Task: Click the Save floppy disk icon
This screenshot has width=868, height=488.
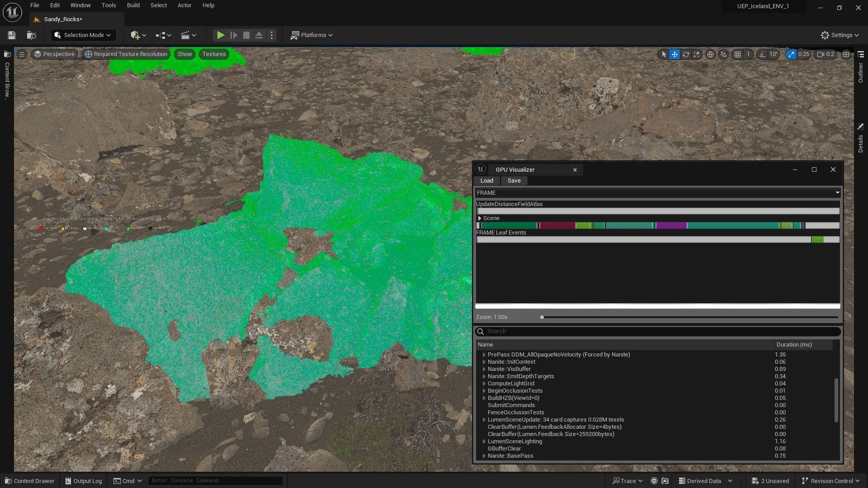Action: [12, 35]
